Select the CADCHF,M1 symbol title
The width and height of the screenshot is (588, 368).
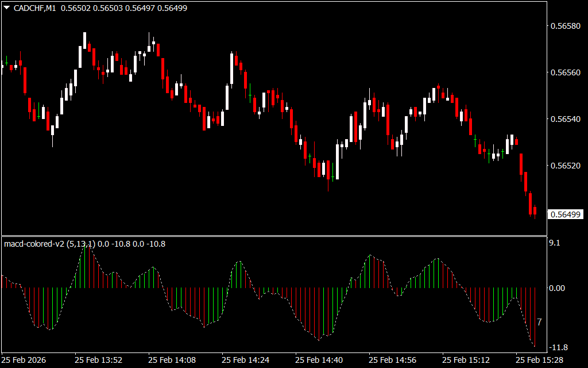pyautogui.click(x=34, y=8)
